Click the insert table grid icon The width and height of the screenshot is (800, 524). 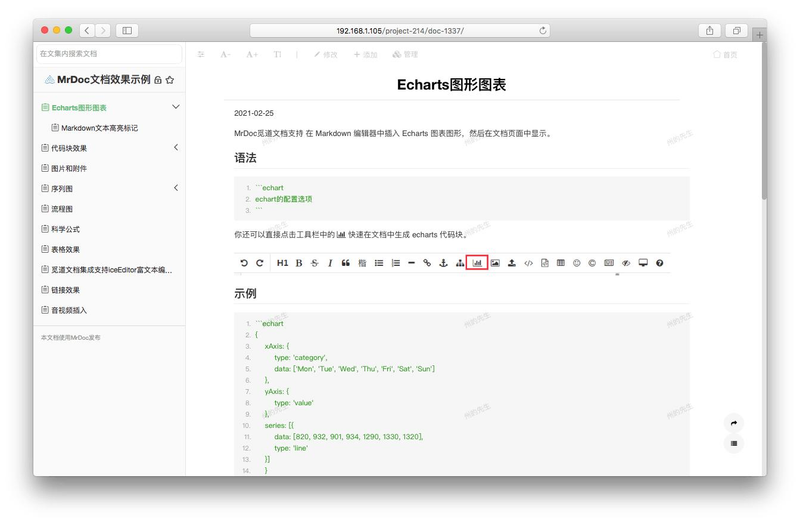561,263
